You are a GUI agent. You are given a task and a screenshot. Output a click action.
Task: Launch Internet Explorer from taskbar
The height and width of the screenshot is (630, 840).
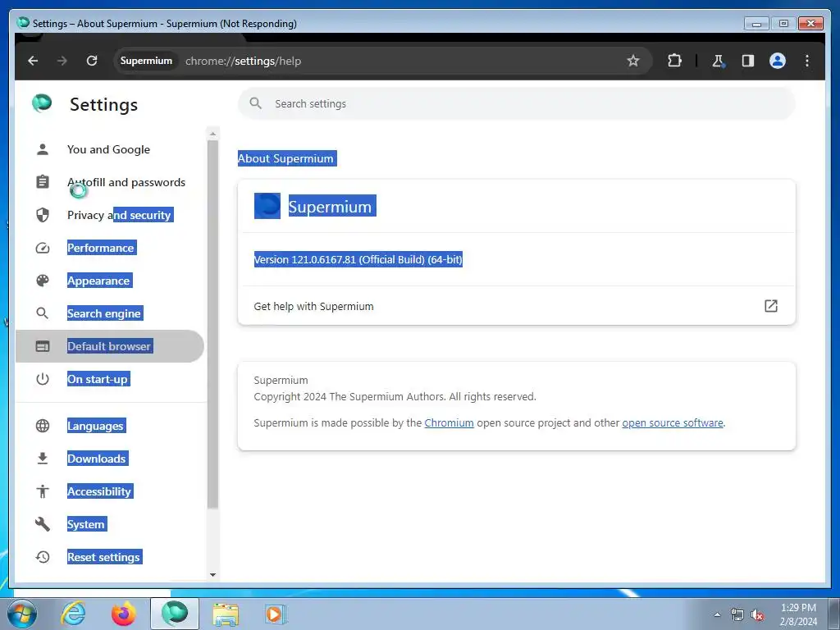tap(73, 614)
